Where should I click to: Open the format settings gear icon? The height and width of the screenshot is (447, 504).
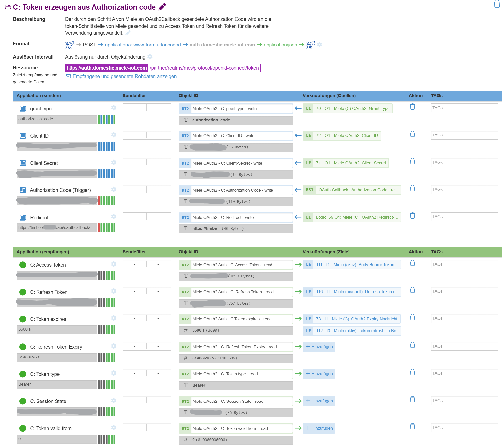[319, 45]
